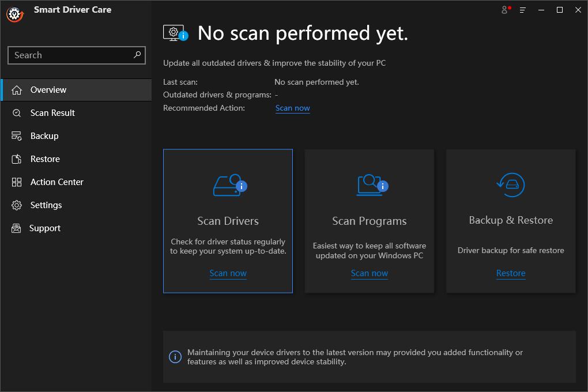Click Scan now under Scan Programs
This screenshot has height=392, width=588.
369,273
